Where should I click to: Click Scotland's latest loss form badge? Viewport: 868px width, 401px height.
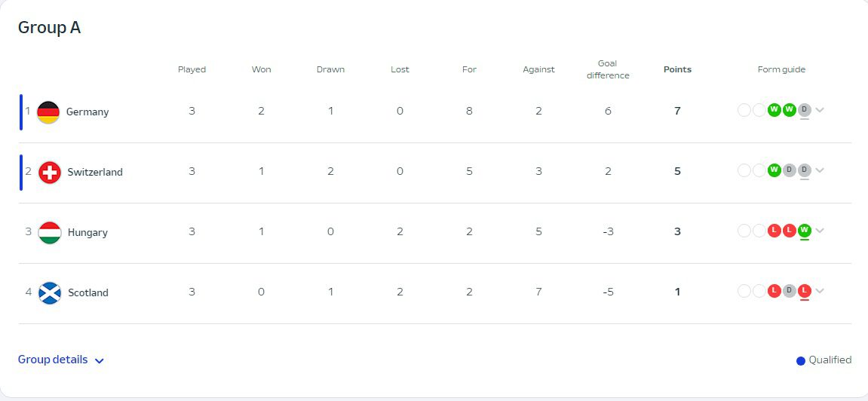[805, 291]
